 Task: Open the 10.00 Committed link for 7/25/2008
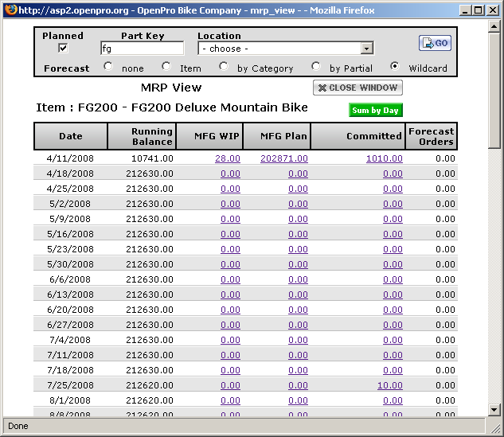(x=389, y=385)
